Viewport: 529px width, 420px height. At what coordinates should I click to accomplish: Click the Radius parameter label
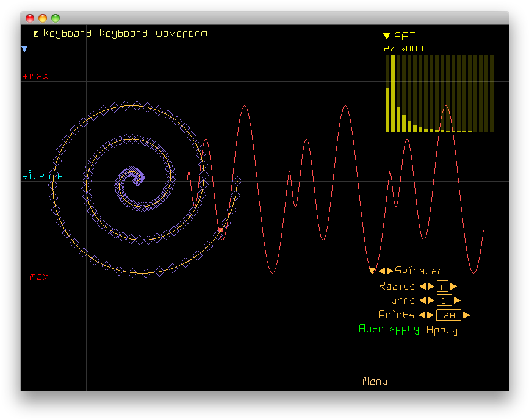(x=397, y=286)
